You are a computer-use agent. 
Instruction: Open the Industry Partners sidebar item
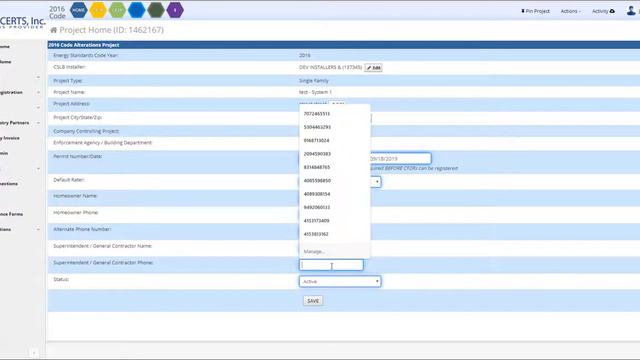tap(14, 123)
